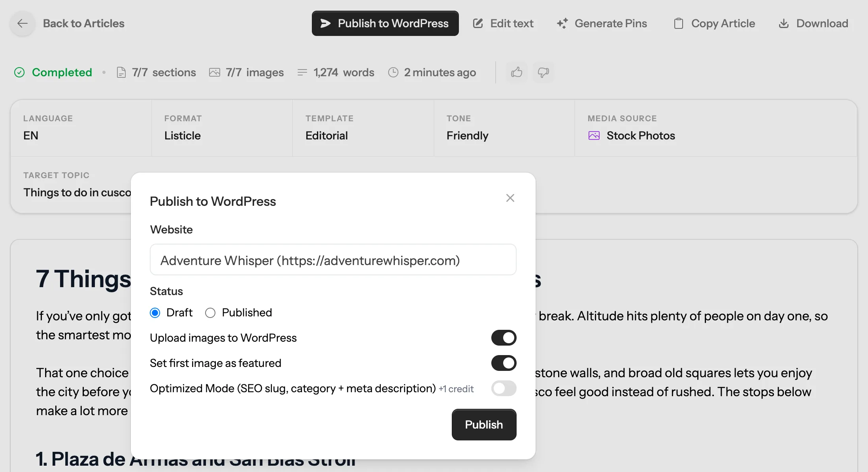Click the 1,274 words count

coord(343,72)
